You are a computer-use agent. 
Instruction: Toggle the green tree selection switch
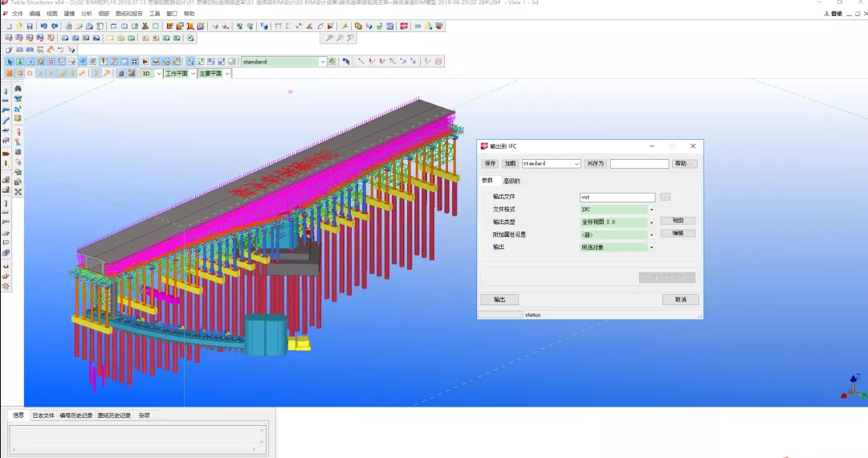coord(19,62)
